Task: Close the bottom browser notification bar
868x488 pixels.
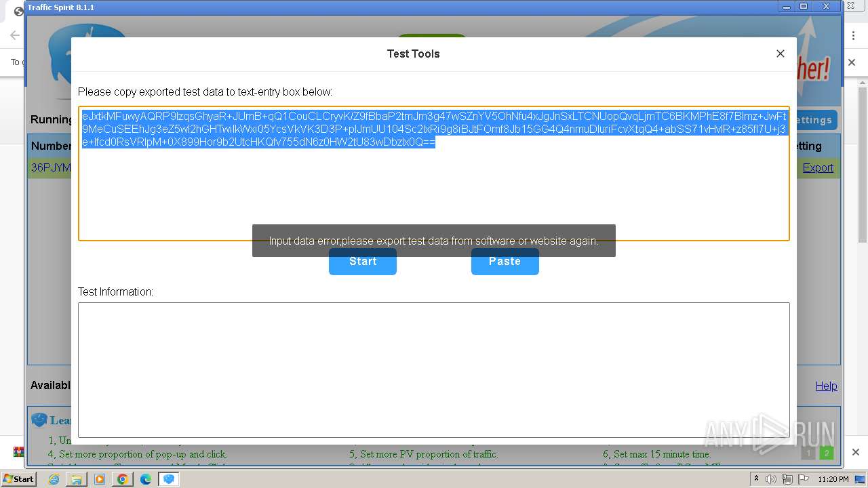Action: click(x=856, y=452)
